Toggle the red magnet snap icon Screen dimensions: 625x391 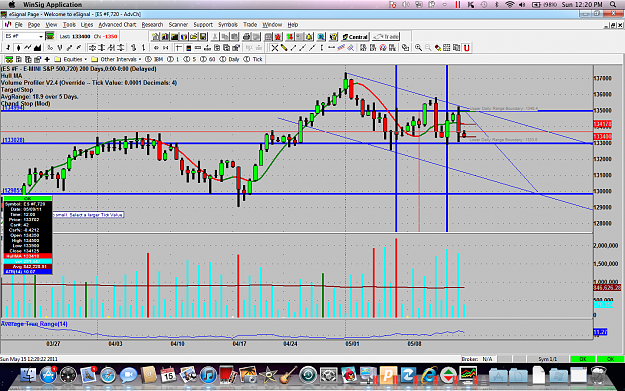[x=466, y=48]
